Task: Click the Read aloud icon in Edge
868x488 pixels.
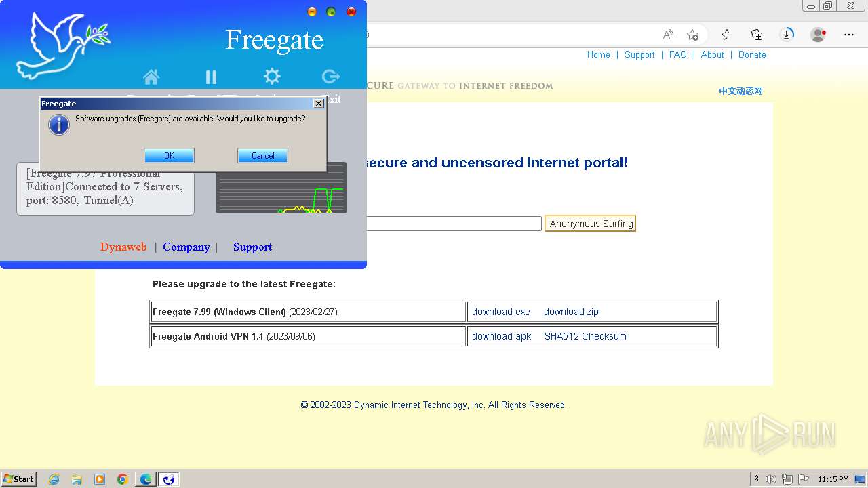Action: [x=668, y=35]
